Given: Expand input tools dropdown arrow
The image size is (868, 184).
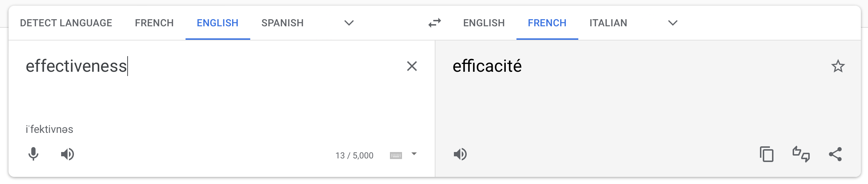Looking at the screenshot, I should (x=414, y=154).
